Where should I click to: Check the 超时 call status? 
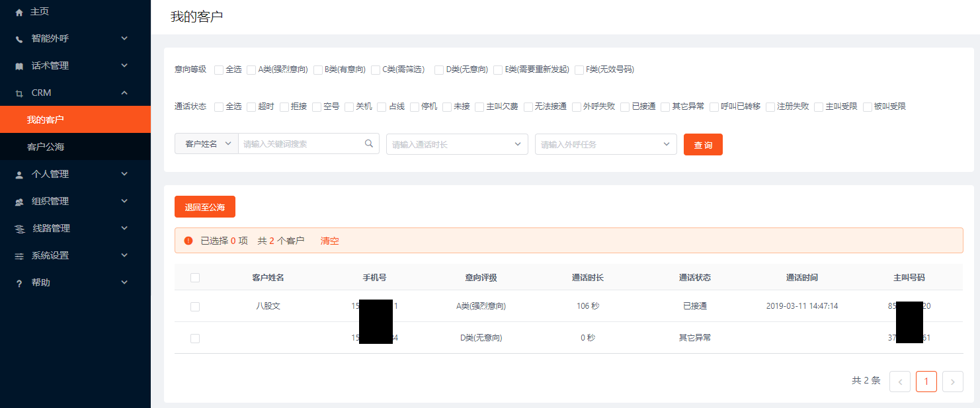point(251,106)
